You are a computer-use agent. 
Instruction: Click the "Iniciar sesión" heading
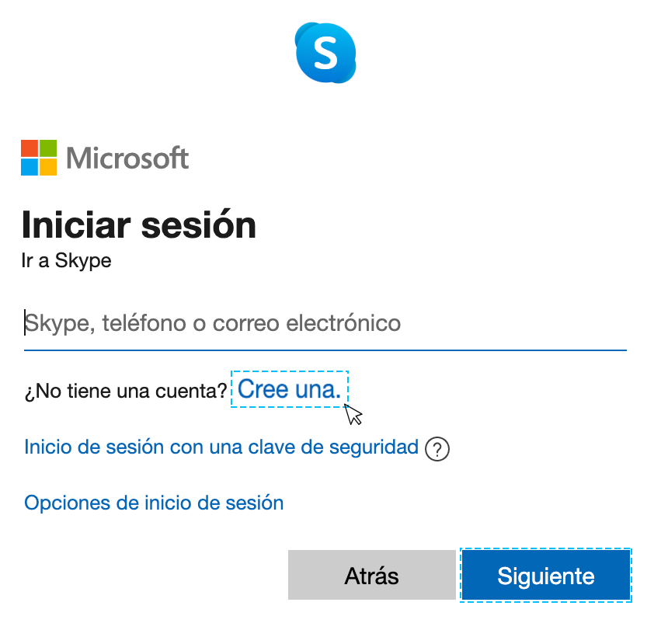(x=139, y=225)
